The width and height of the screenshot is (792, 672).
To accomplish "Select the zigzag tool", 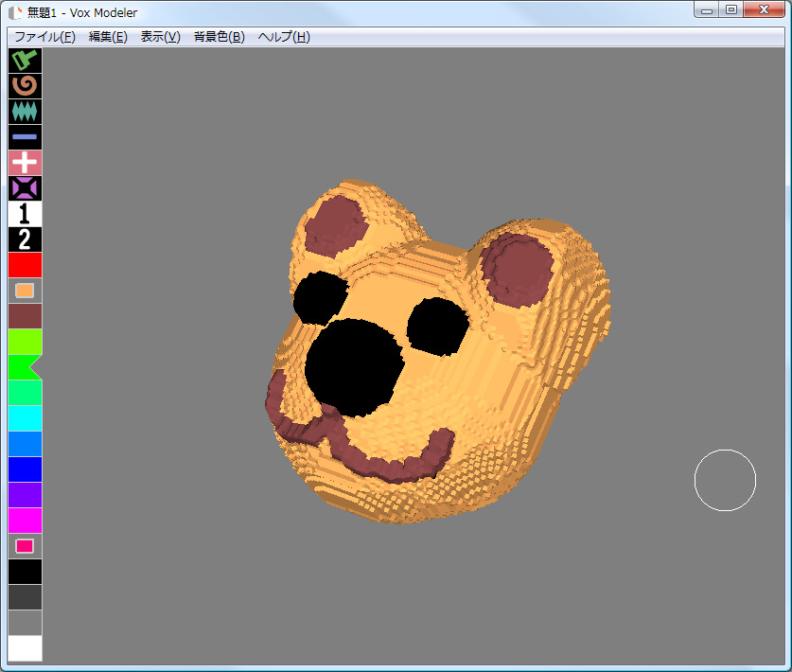I will pos(25,112).
